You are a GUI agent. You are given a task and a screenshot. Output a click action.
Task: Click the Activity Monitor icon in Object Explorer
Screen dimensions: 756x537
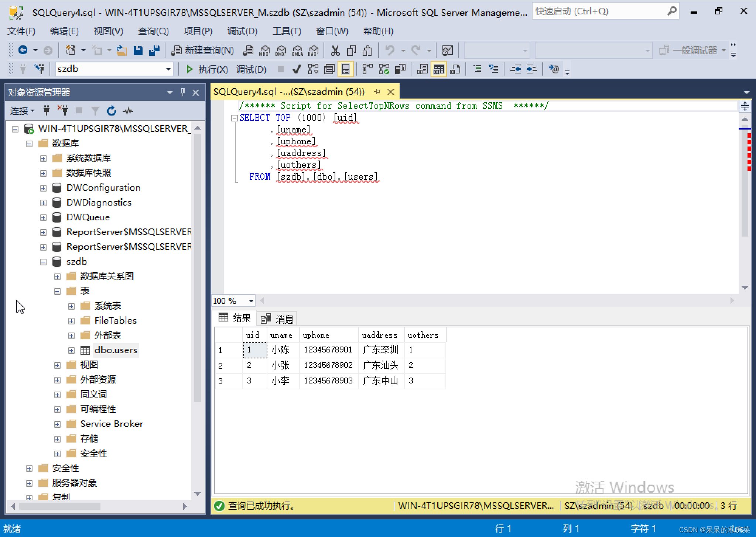point(128,110)
